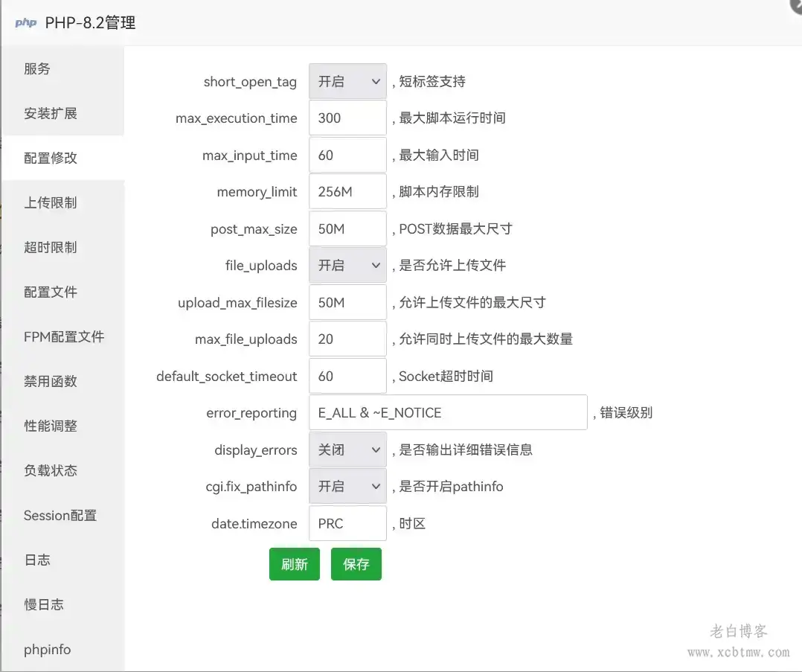
Task: Switch to the 服务 tab
Action: [x=36, y=68]
